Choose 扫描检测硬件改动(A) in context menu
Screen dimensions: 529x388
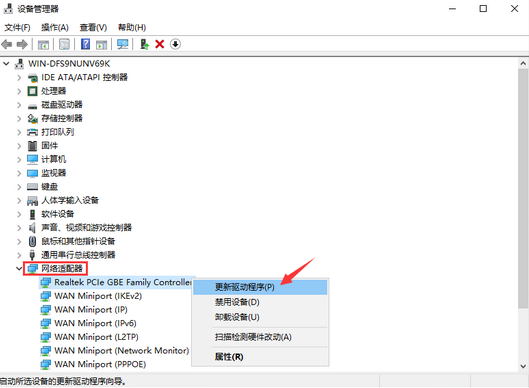[x=260, y=337]
